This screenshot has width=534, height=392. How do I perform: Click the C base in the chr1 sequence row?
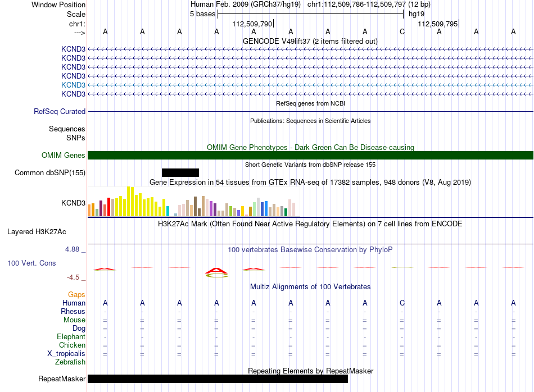(x=402, y=32)
